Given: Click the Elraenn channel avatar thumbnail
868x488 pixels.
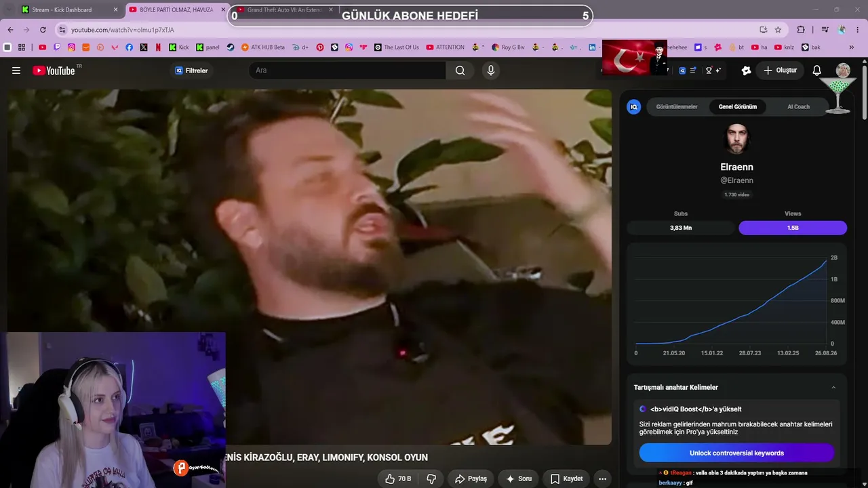Looking at the screenshot, I should pos(737,139).
